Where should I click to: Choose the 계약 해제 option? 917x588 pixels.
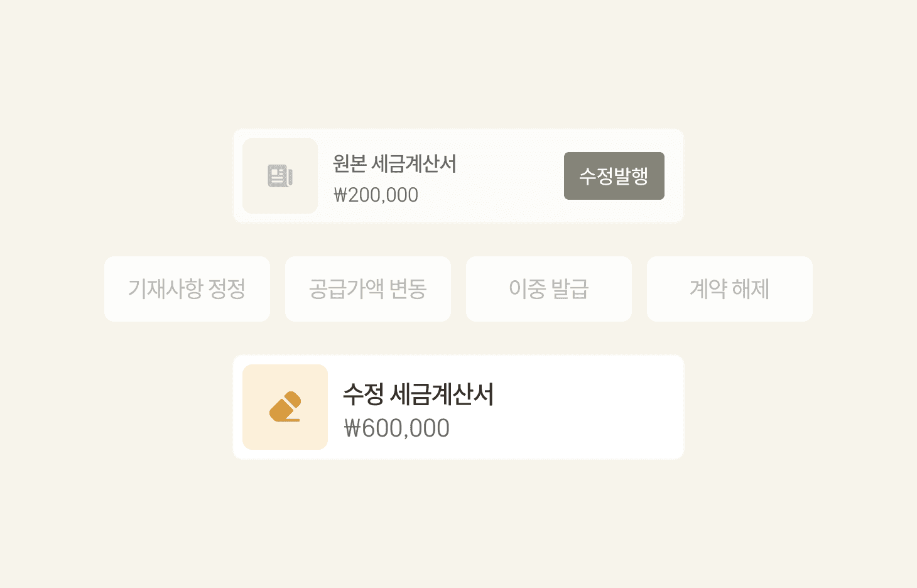[x=730, y=289]
